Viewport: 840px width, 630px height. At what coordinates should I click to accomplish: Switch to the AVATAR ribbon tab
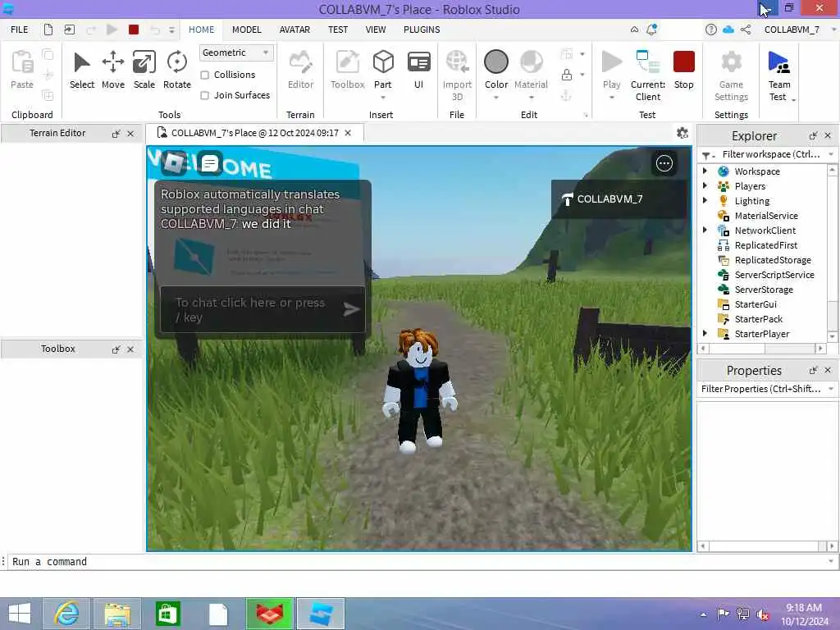(x=294, y=30)
